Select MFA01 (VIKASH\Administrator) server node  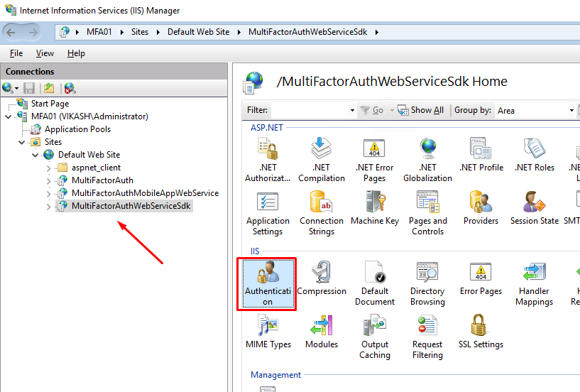(x=89, y=116)
